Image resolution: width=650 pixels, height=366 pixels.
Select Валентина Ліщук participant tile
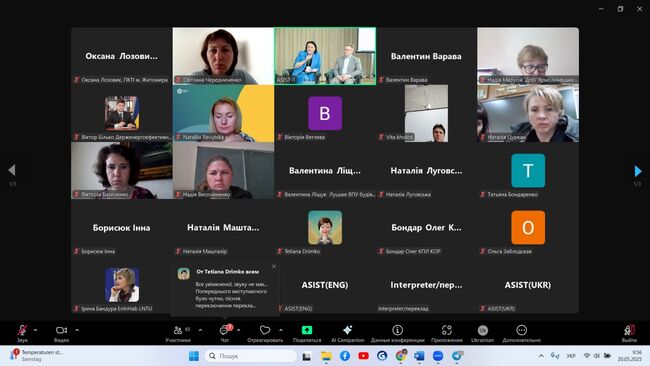pyautogui.click(x=325, y=170)
